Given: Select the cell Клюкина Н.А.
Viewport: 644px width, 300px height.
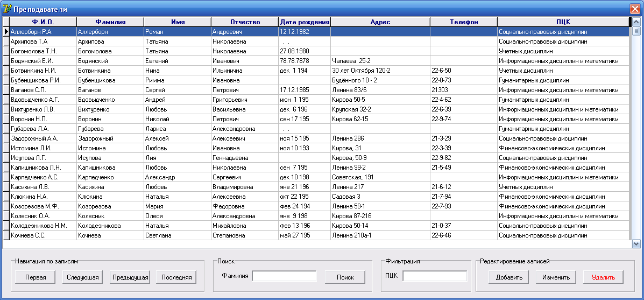Looking at the screenshot, I should coord(43,197).
